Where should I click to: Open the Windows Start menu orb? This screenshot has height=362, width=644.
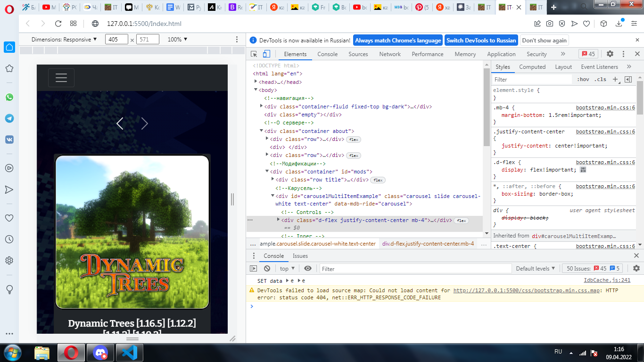point(12,353)
